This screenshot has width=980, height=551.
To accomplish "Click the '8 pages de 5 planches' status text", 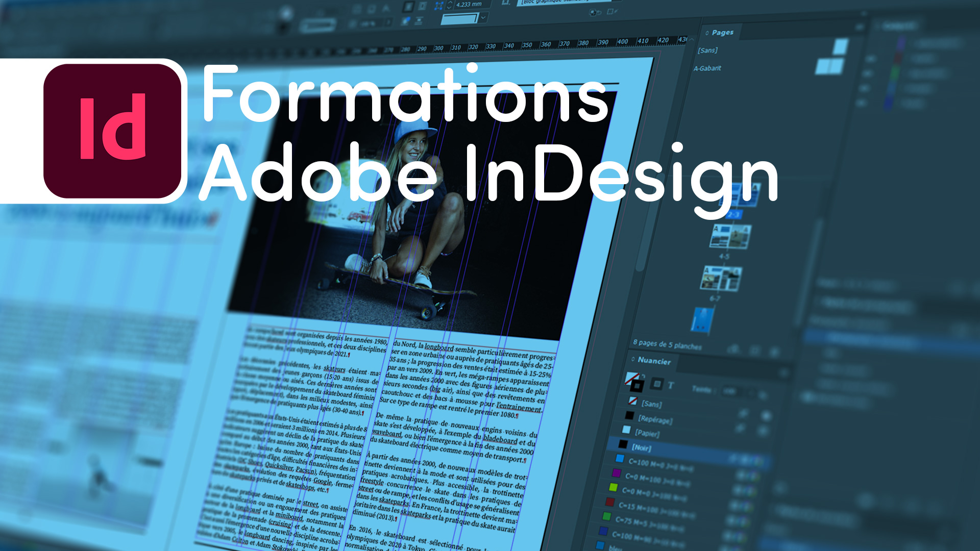I will 667,344.
